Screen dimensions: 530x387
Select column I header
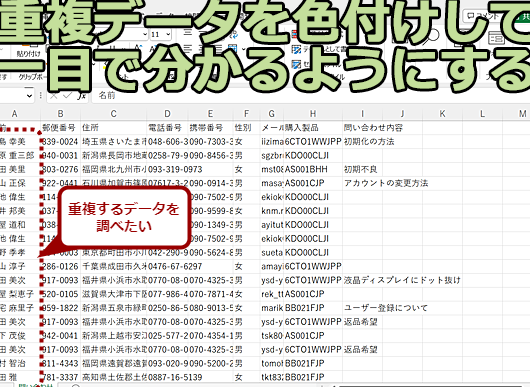coord(362,114)
